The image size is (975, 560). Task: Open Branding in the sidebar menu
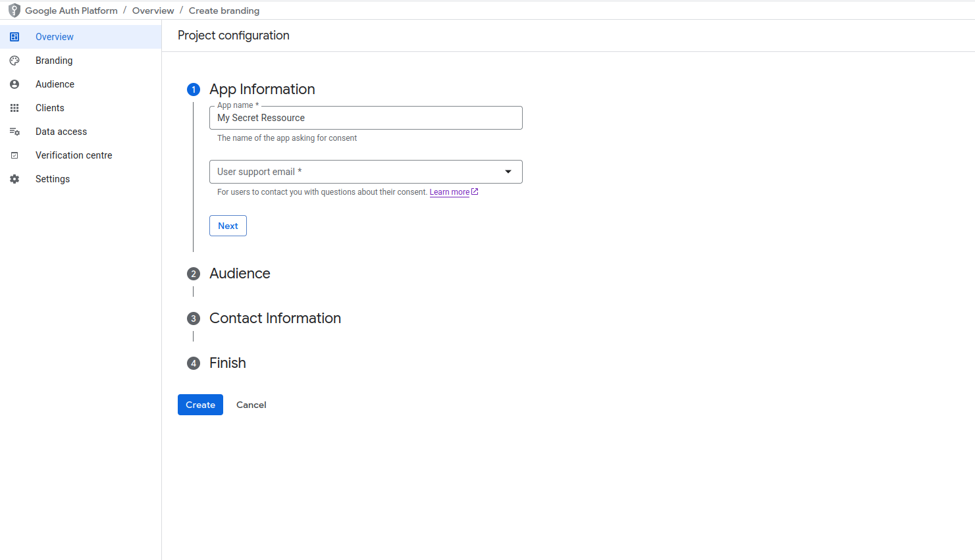click(54, 61)
